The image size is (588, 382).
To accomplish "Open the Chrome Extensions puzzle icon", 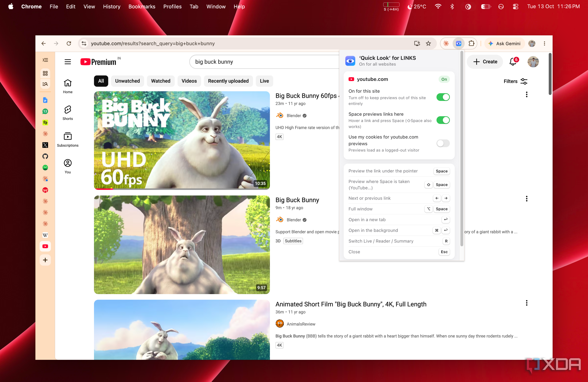I will point(471,44).
